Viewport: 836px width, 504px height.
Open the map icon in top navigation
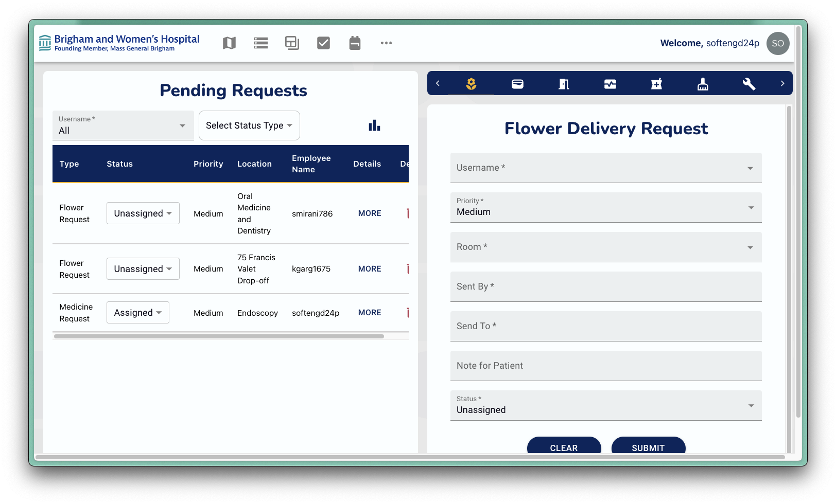pos(229,43)
